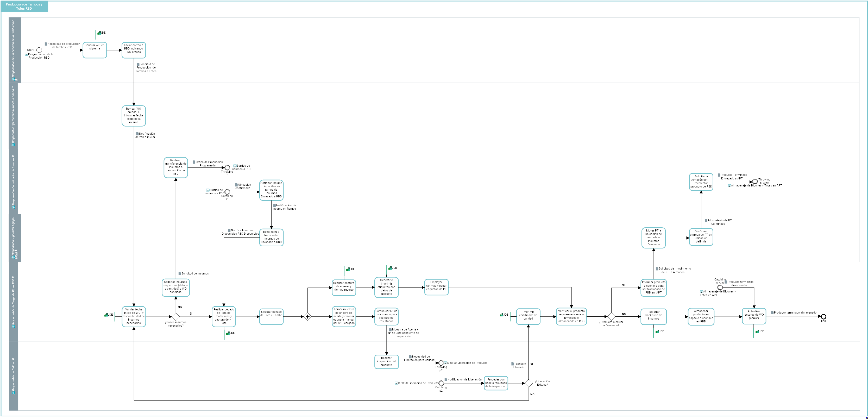Click Generar e imprimir etiquetas task
868x419 pixels.
(387, 287)
